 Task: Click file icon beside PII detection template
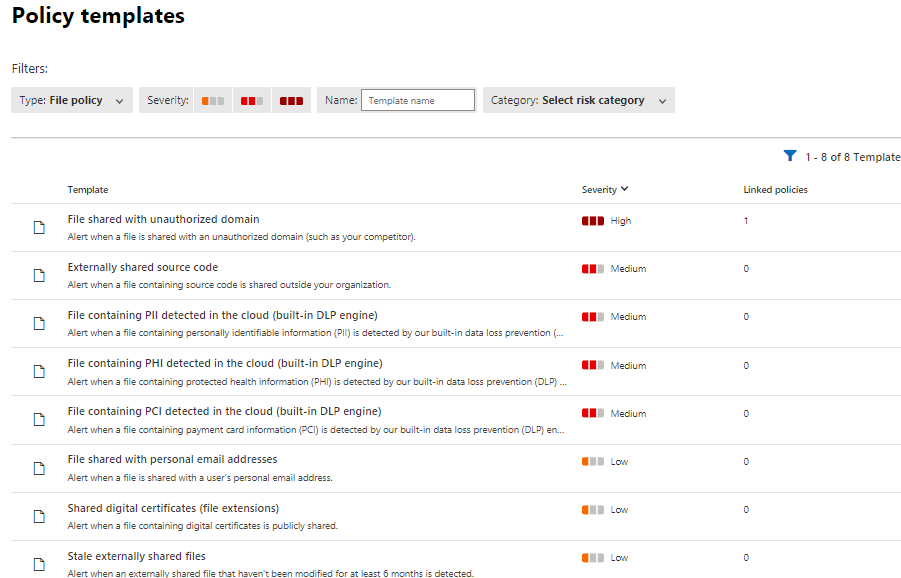(x=40, y=323)
